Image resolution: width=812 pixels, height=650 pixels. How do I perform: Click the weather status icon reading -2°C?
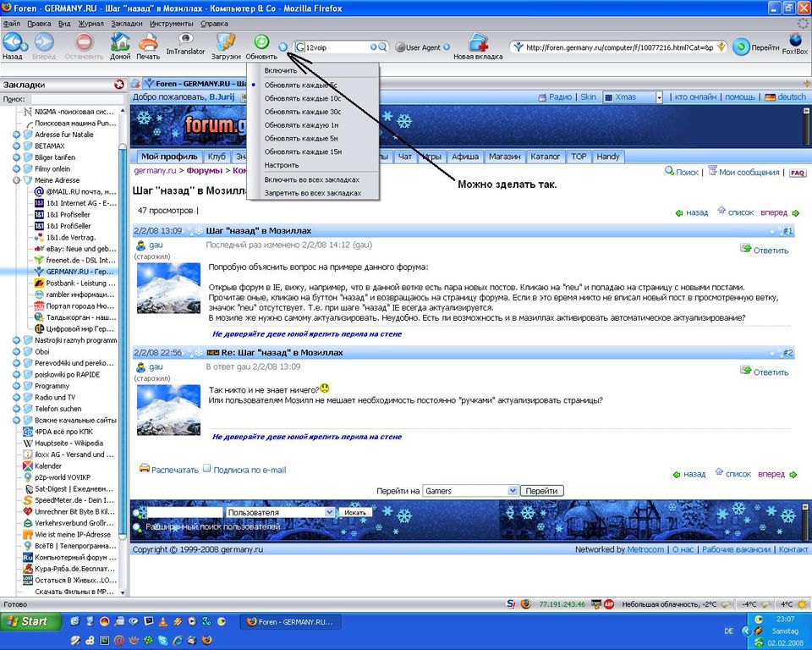pyautogui.click(x=726, y=603)
